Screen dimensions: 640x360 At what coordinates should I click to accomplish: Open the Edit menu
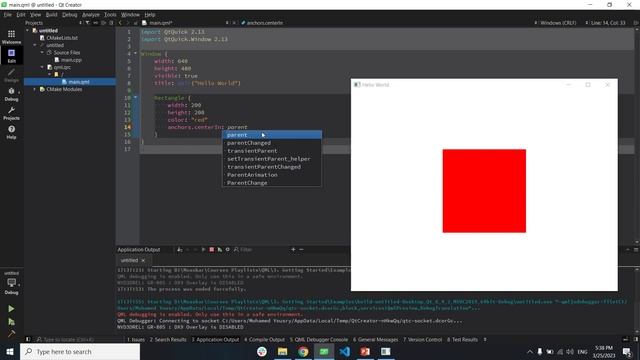[21, 14]
